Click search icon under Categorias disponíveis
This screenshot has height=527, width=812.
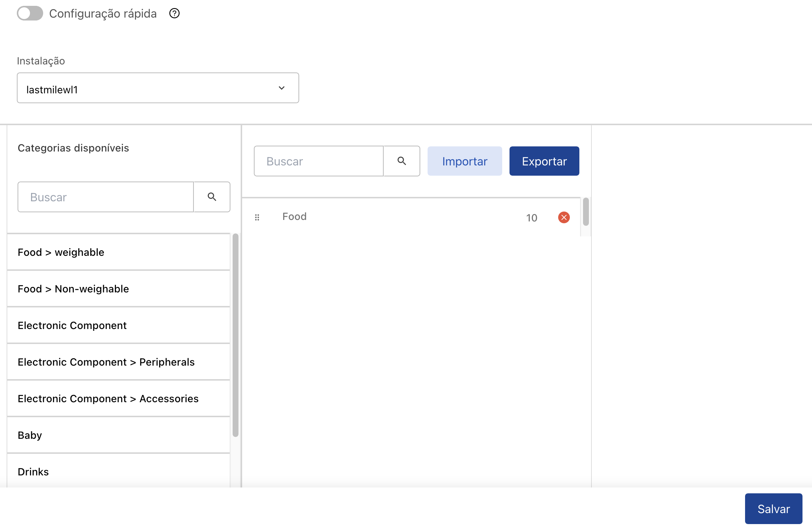[212, 197]
